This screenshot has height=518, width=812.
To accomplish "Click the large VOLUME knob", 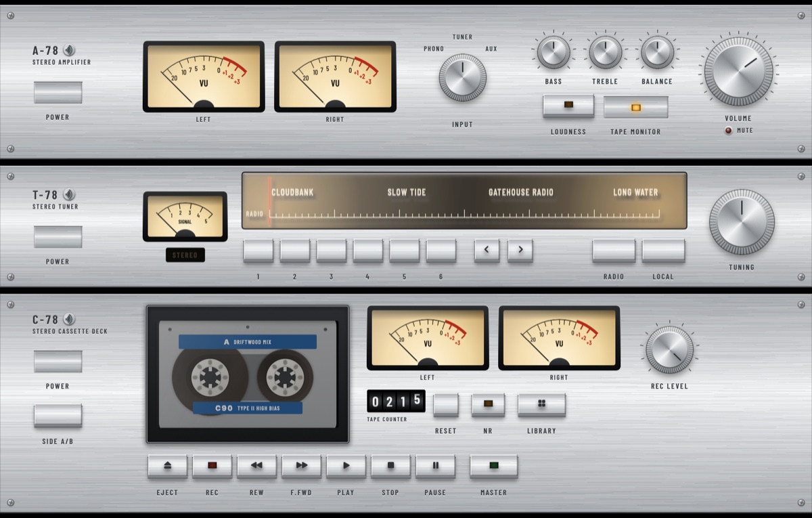I will click(738, 71).
